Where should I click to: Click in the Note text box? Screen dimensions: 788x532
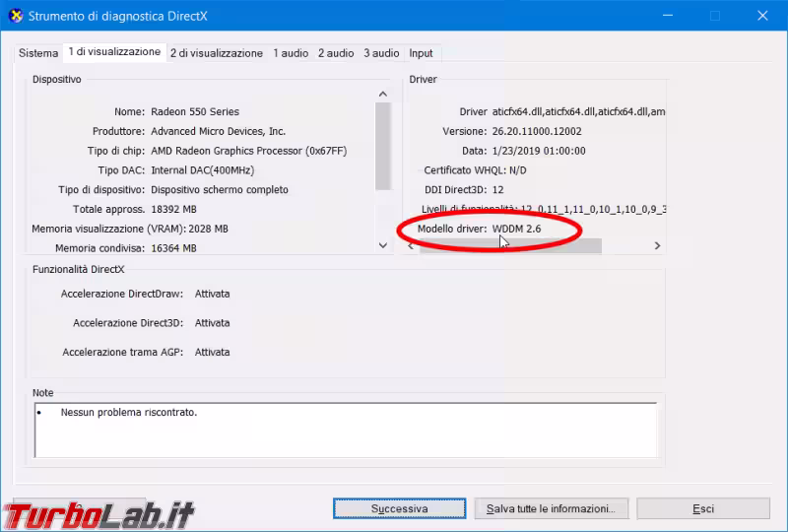pyautogui.click(x=346, y=430)
